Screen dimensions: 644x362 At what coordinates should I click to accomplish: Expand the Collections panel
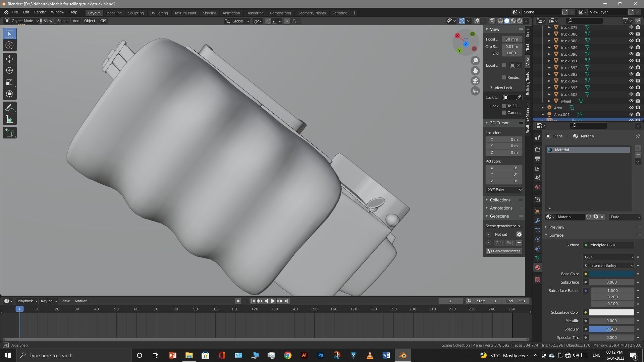coord(500,200)
